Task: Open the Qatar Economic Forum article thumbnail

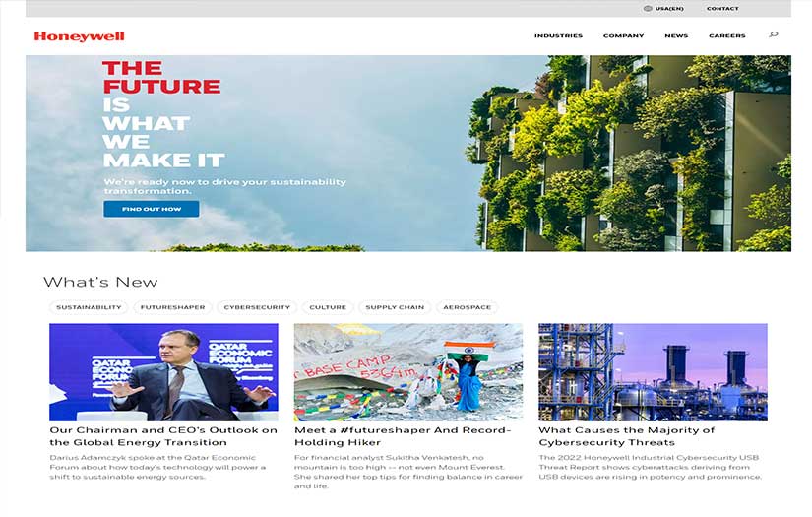Action: click(163, 372)
